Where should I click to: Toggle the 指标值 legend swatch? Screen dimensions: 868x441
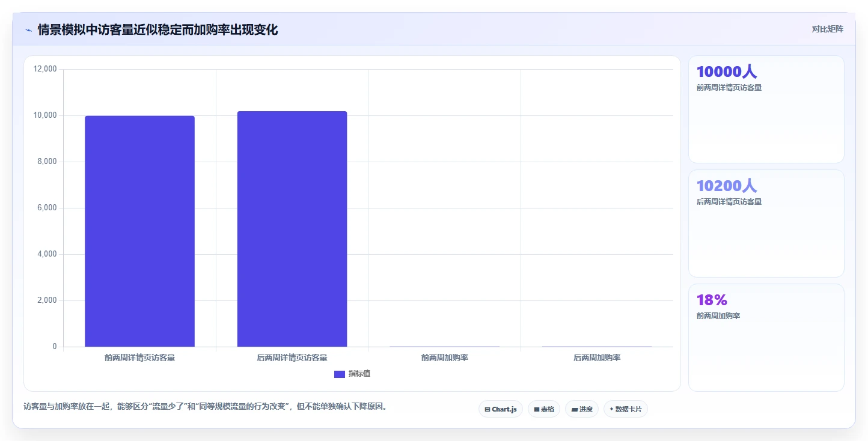pos(340,374)
